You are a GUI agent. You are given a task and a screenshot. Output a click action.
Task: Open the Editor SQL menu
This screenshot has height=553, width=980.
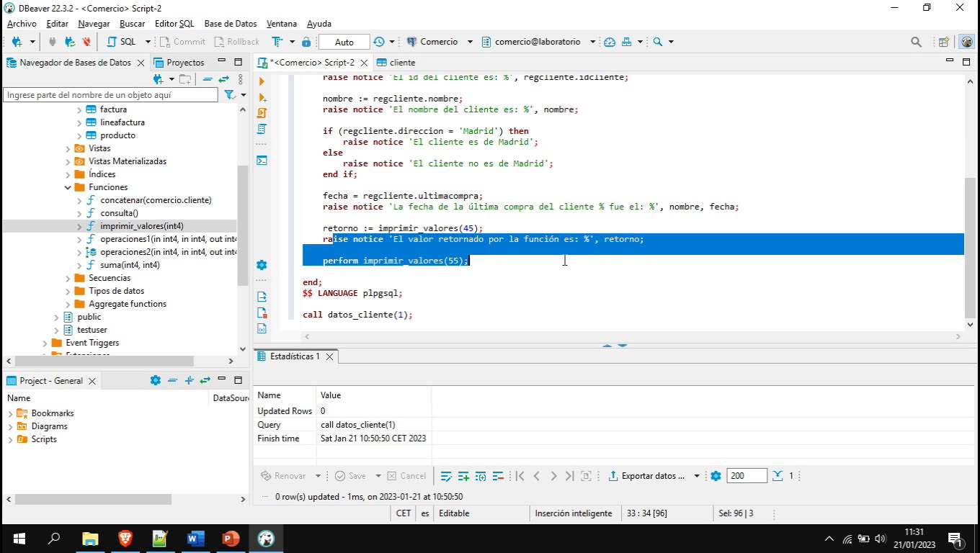point(174,24)
